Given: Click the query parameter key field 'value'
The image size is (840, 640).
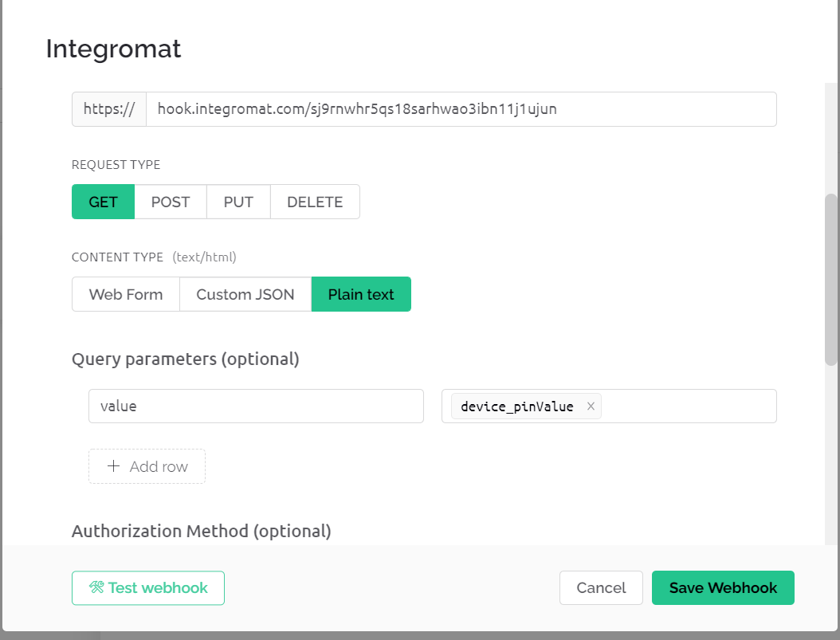Looking at the screenshot, I should click(x=256, y=406).
